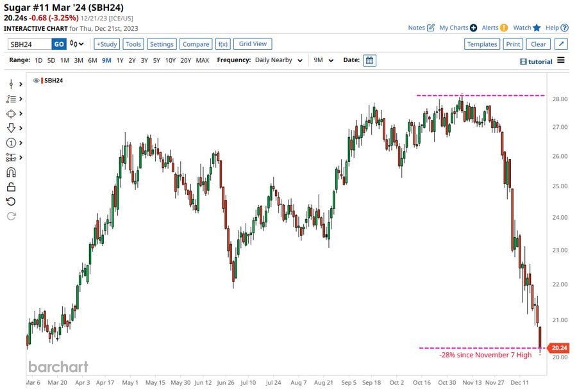This screenshot has width=577, height=392.
Task: Click the unlocked padlock drawing icon
Action: click(x=11, y=187)
